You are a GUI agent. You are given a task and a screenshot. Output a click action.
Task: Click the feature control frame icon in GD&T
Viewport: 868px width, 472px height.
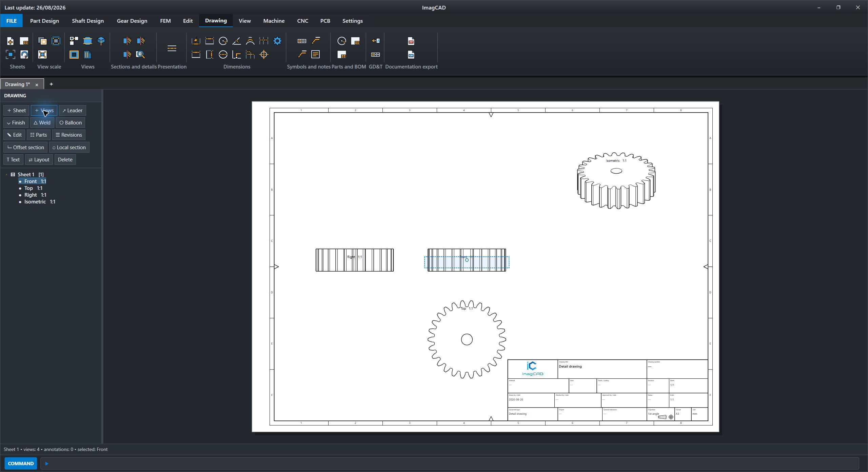pyautogui.click(x=375, y=54)
